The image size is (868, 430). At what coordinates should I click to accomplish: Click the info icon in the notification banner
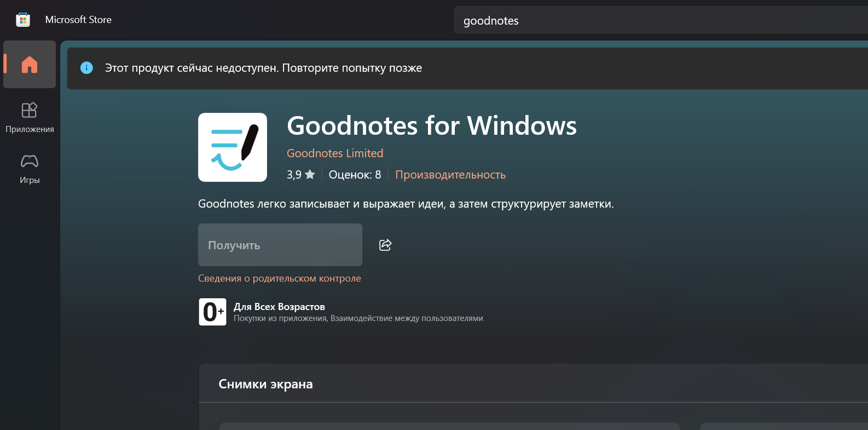[x=86, y=68]
